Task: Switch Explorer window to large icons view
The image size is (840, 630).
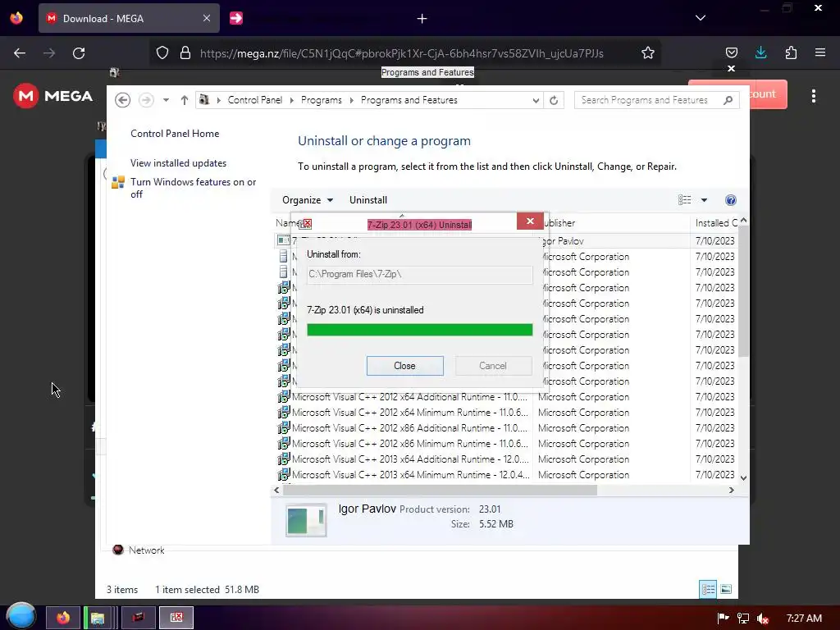Action: 726,589
